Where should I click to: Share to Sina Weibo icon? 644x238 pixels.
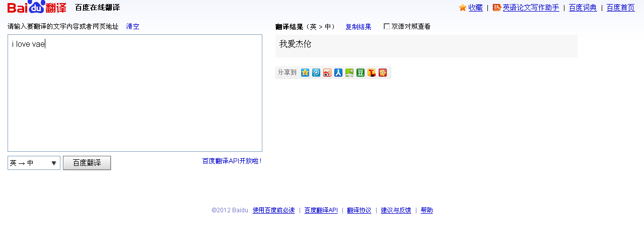[x=327, y=73]
